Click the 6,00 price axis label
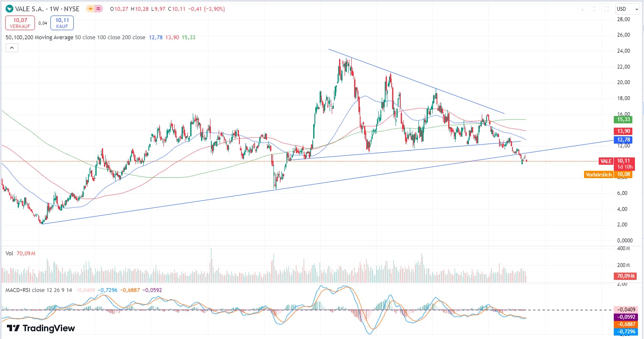The image size is (644, 339). point(623,193)
